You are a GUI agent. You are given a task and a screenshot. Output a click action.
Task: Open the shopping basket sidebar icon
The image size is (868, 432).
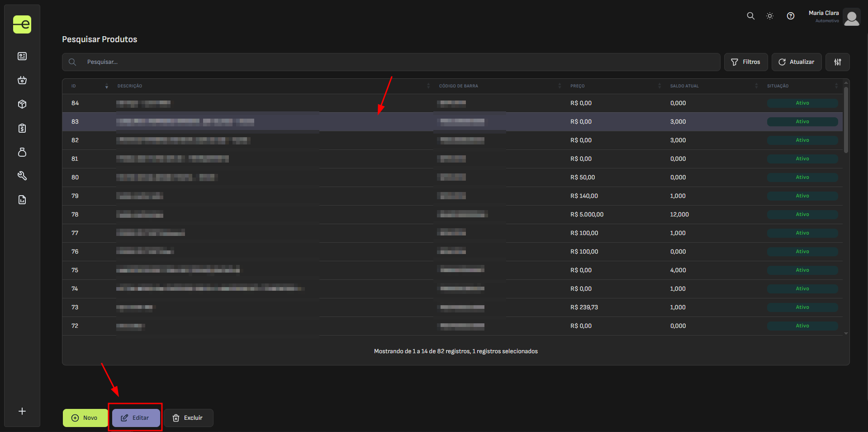22,80
